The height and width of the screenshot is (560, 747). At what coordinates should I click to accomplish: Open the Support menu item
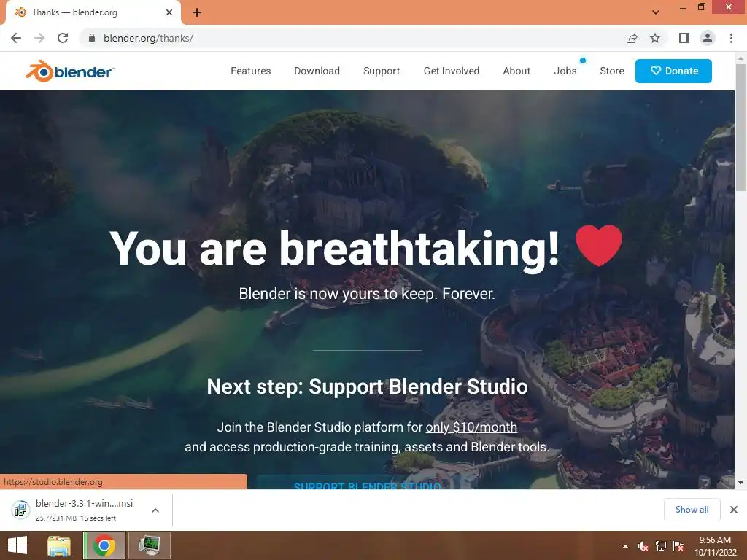pyautogui.click(x=382, y=71)
